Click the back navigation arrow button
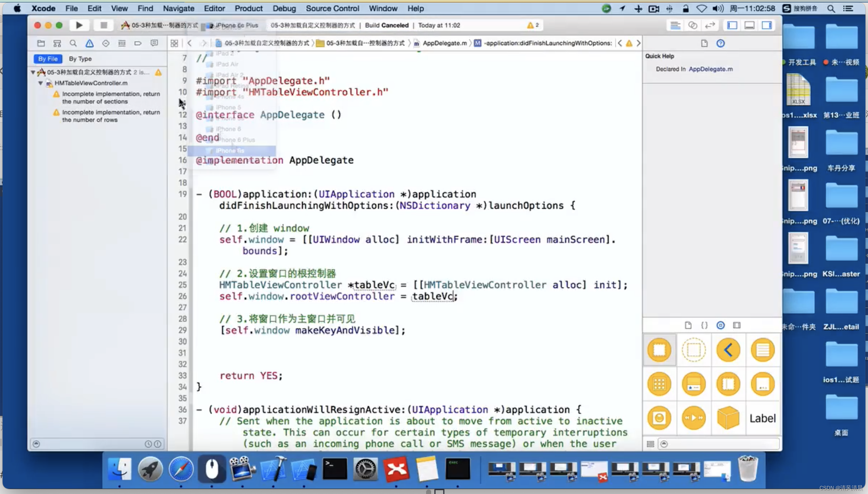 click(189, 42)
